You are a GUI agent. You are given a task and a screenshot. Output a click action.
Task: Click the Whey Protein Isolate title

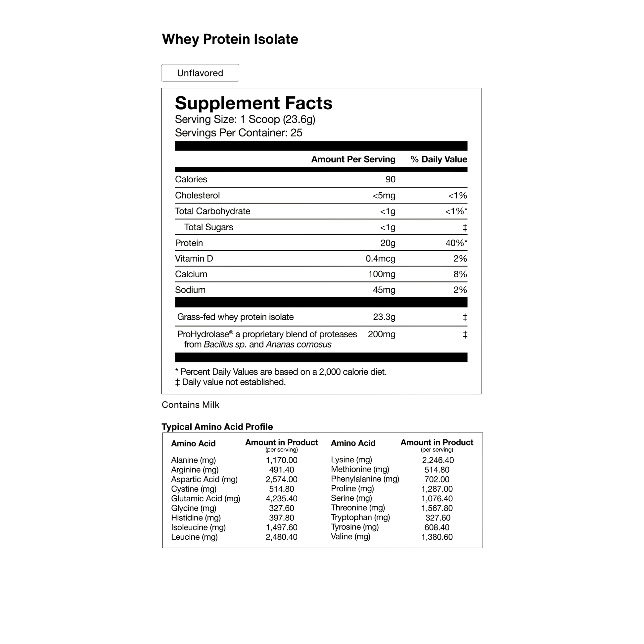click(x=230, y=39)
